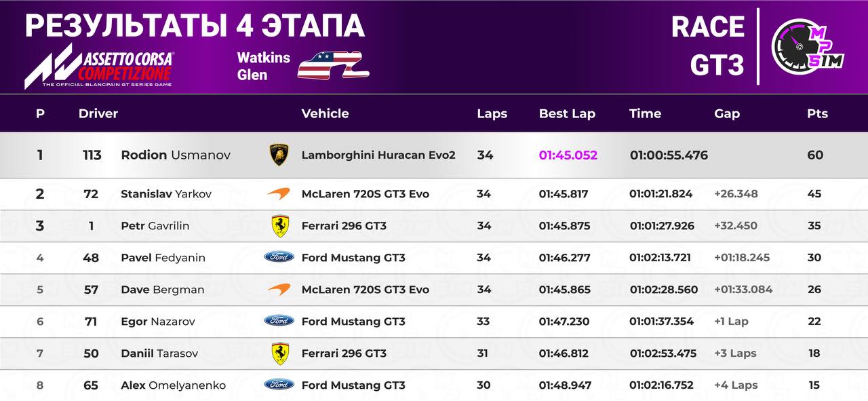
Task: Click the Assetto Corsa Competizione logo
Action: point(98,68)
